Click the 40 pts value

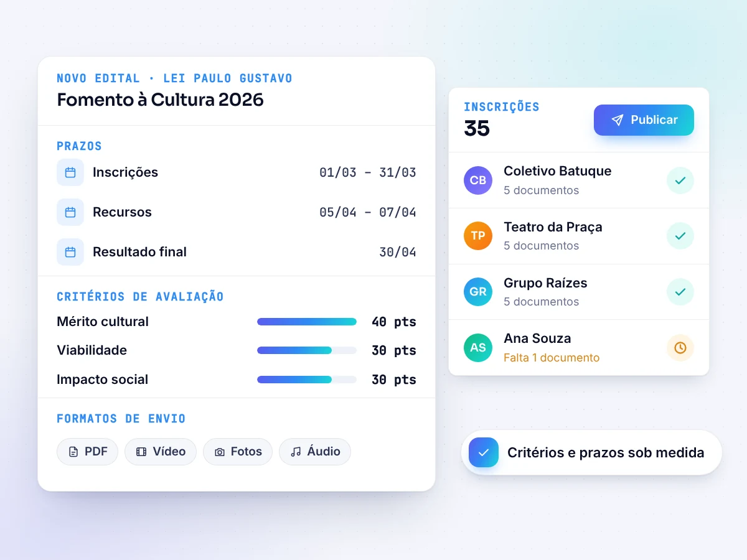(394, 322)
